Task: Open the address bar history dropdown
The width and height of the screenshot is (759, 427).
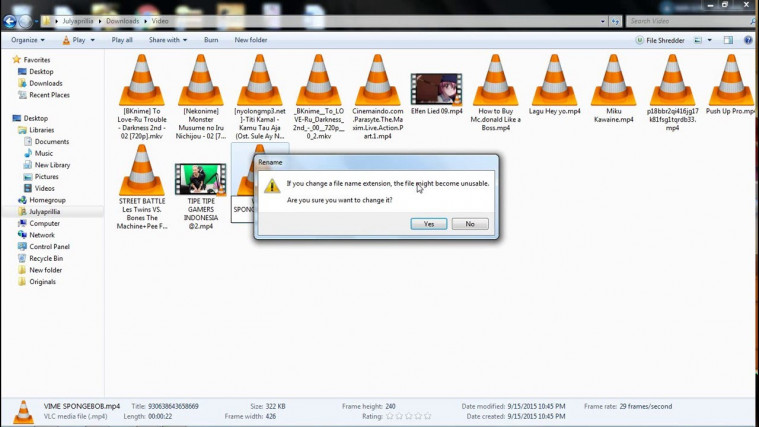Action: click(603, 21)
